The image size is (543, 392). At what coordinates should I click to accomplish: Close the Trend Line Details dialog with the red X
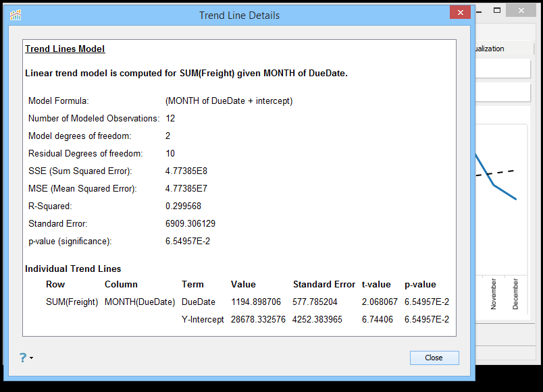460,12
